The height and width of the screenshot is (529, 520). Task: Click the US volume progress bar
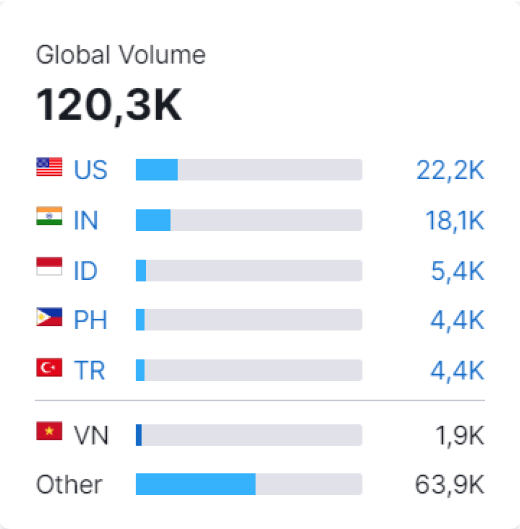click(249, 170)
